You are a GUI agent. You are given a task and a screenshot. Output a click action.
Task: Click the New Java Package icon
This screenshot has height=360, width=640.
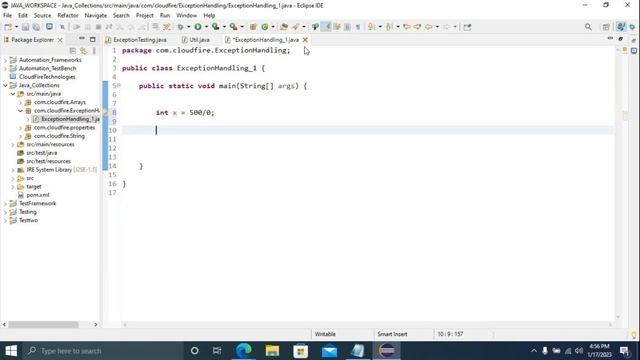click(253, 27)
